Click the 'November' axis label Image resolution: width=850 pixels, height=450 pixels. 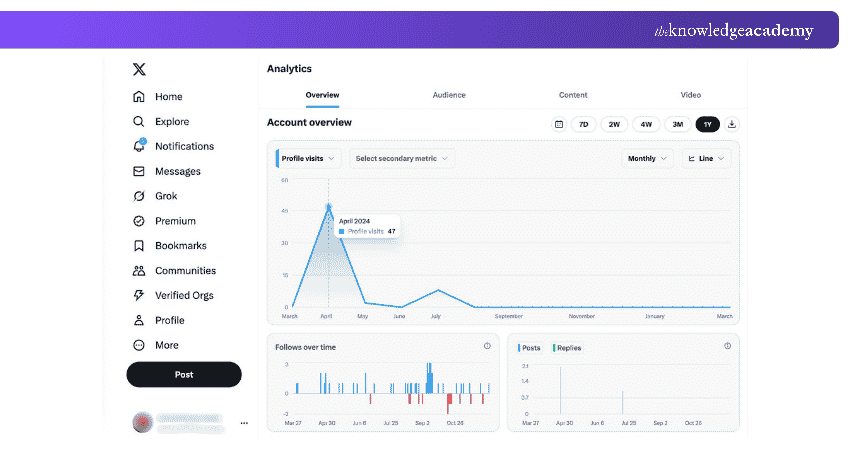[x=582, y=316]
